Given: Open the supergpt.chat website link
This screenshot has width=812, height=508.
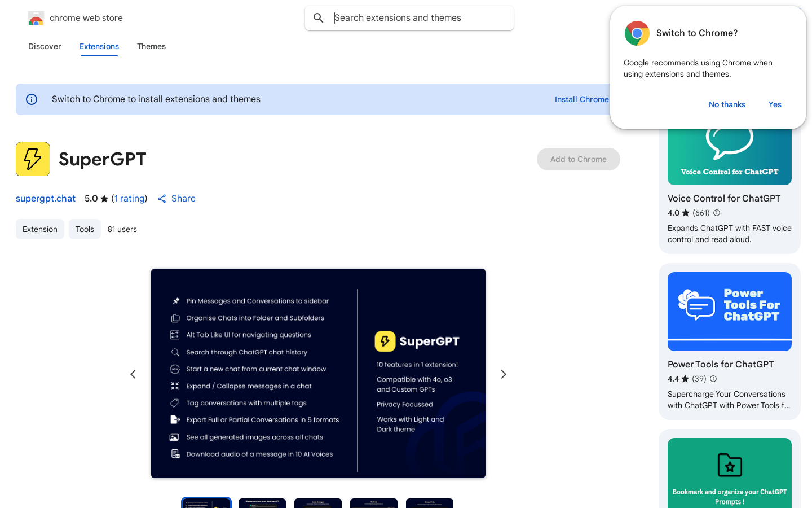Looking at the screenshot, I should coord(46,198).
